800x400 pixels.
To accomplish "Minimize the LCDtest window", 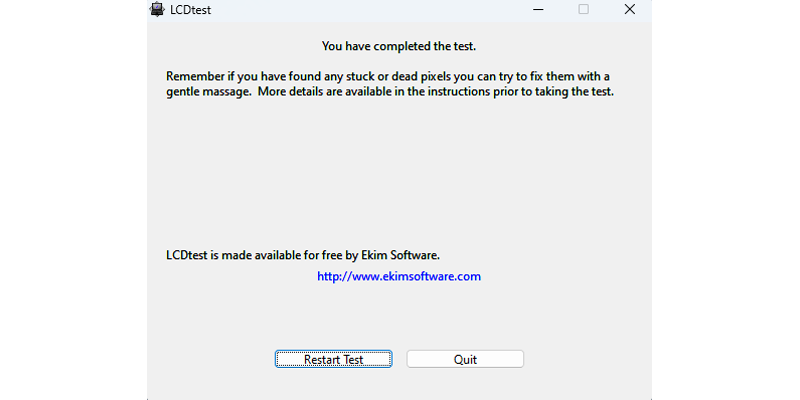I will click(x=537, y=10).
